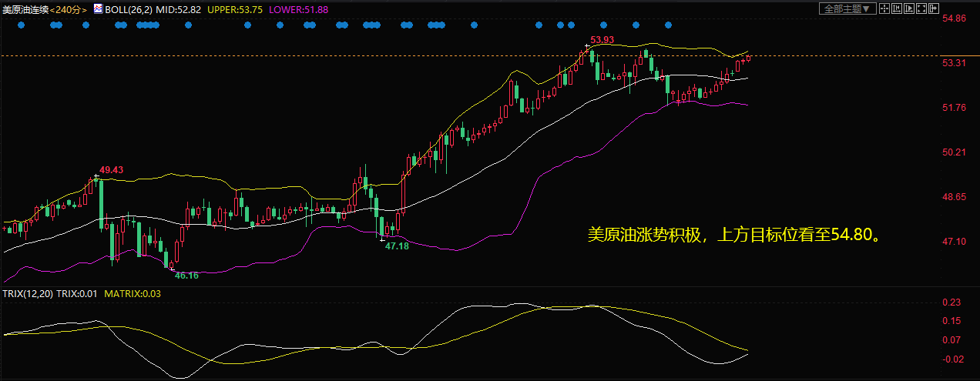Click the 50.21 price axis label

[954, 152]
